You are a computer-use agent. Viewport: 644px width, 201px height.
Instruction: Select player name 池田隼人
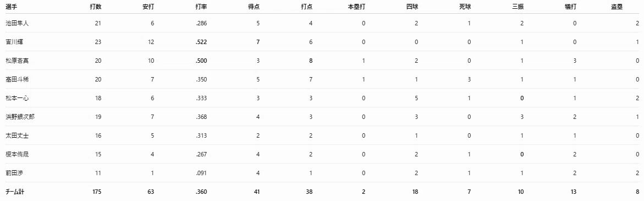coord(17,24)
